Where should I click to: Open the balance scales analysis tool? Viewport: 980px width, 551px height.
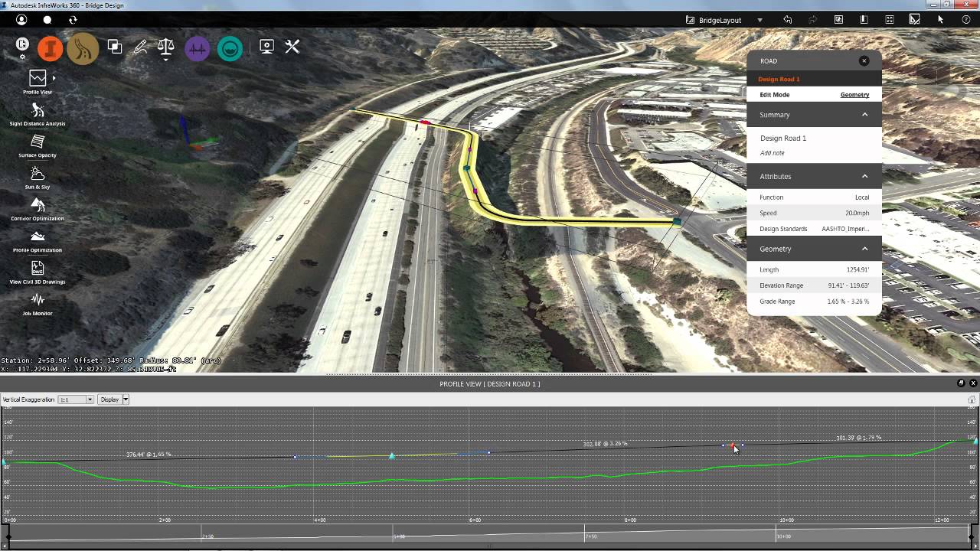165,46
